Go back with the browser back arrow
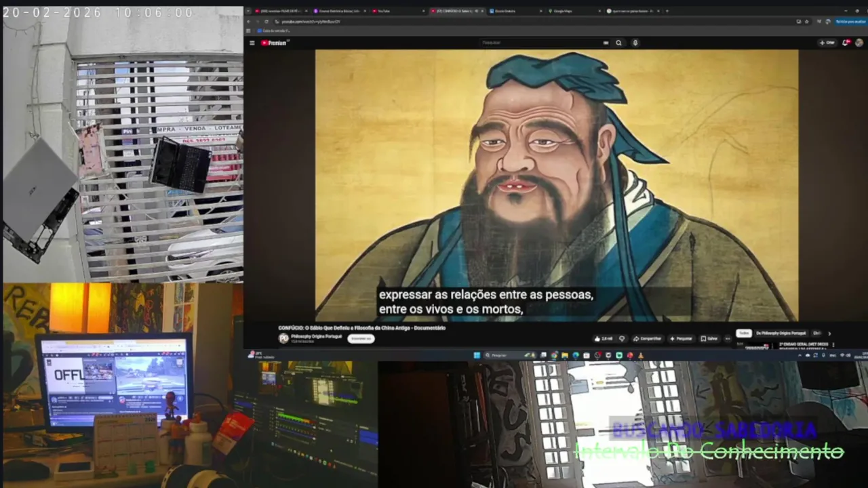 (x=248, y=22)
